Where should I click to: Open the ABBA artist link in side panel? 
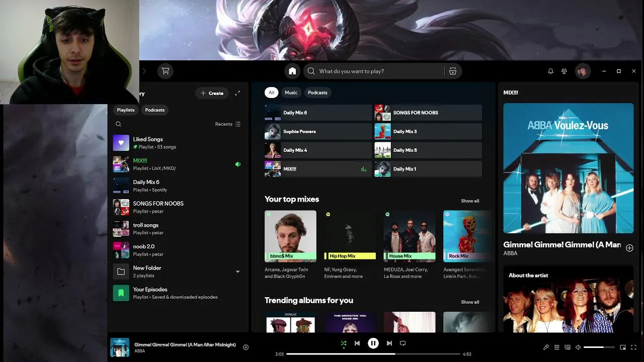[510, 253]
